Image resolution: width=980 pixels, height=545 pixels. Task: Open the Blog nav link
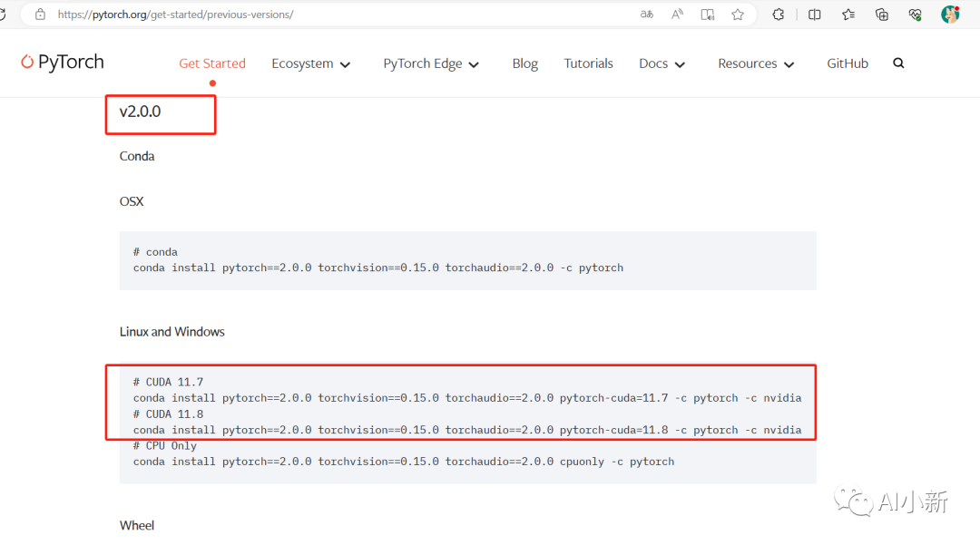pos(525,63)
